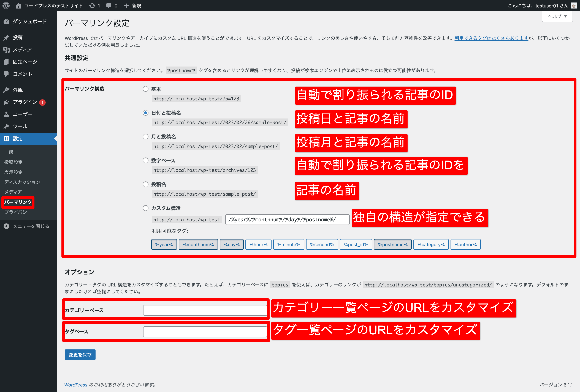
Task: Insert the %hour% tag button
Action: tap(259, 244)
